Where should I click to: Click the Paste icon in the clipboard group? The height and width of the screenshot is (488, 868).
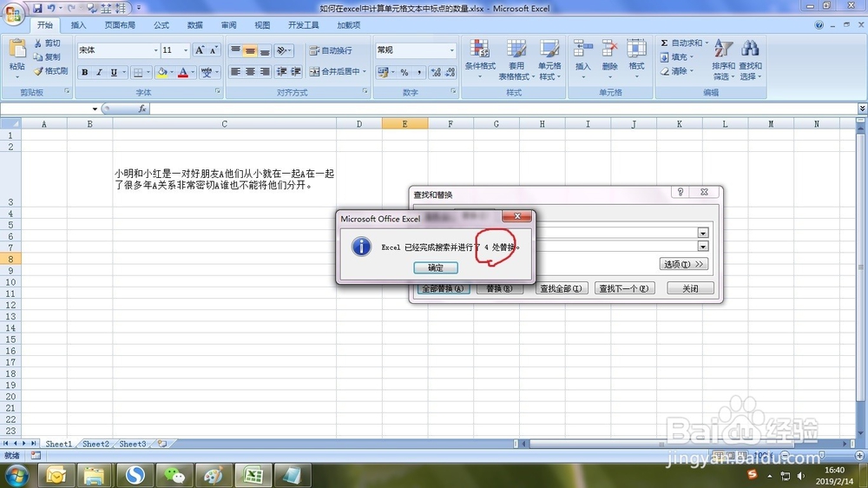[x=17, y=49]
